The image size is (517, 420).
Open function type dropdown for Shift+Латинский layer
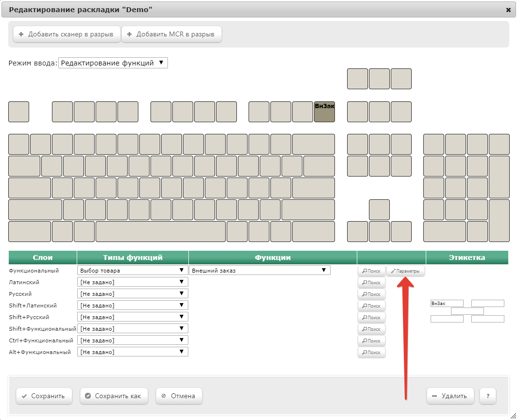(133, 306)
